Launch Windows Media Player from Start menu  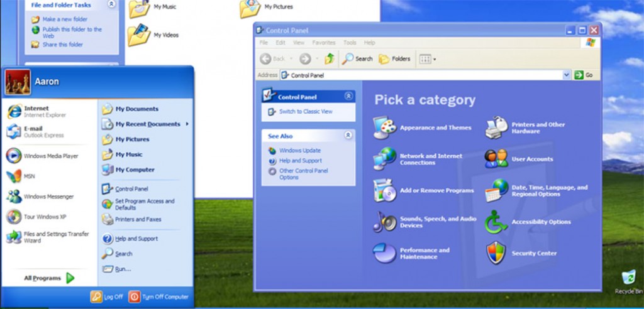(42, 156)
